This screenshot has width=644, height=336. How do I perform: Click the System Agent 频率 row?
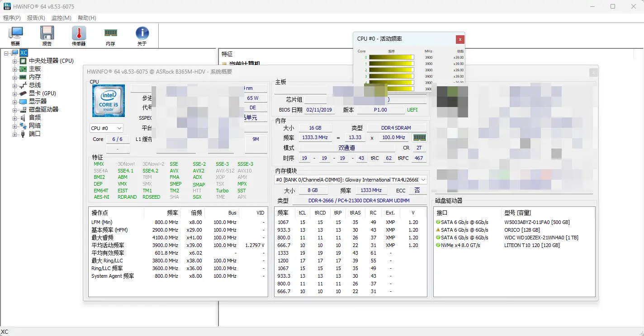178,276
